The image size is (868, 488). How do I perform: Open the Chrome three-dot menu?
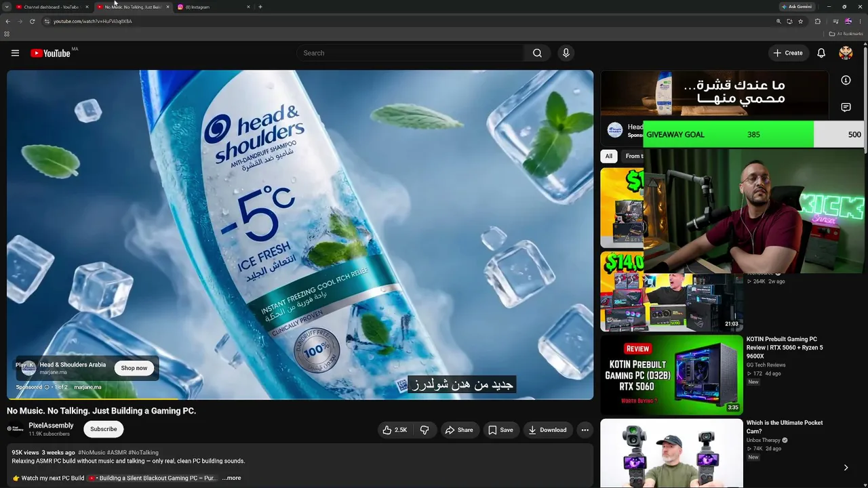pos(860,21)
